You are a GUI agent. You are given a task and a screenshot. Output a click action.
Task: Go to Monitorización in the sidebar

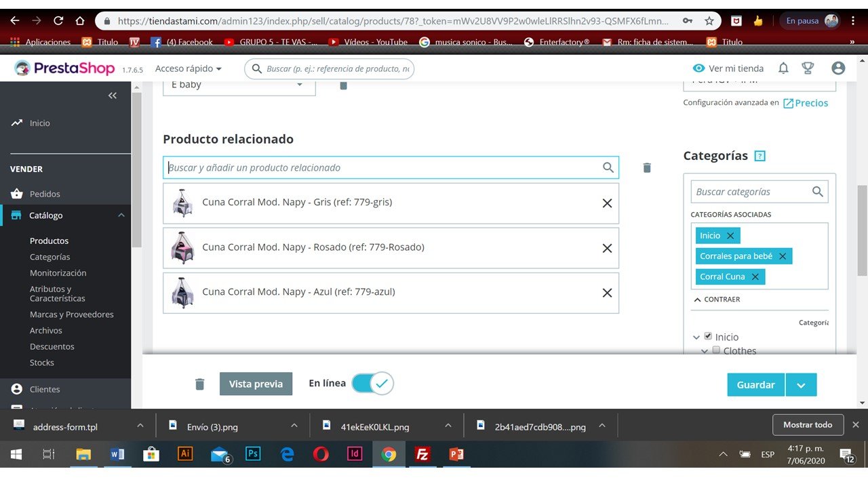point(58,273)
